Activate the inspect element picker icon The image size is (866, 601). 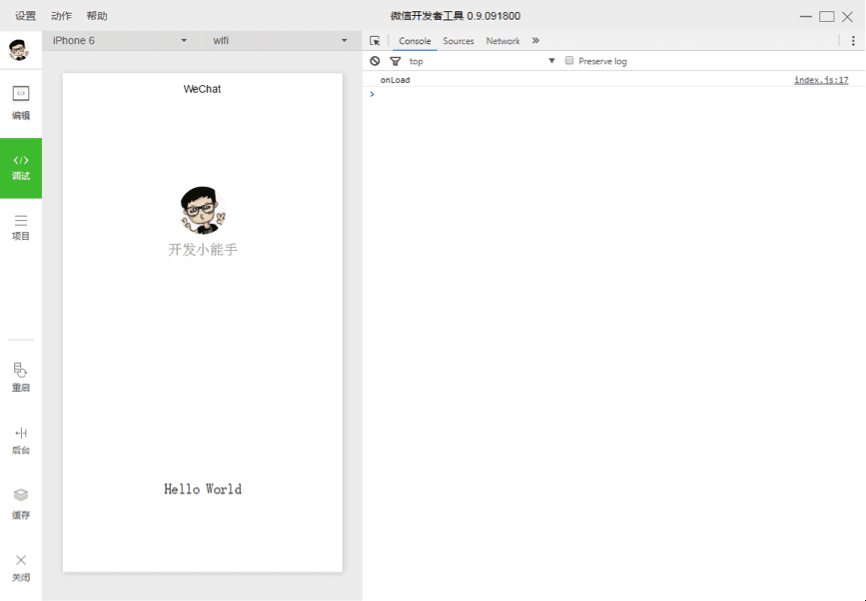click(x=375, y=41)
